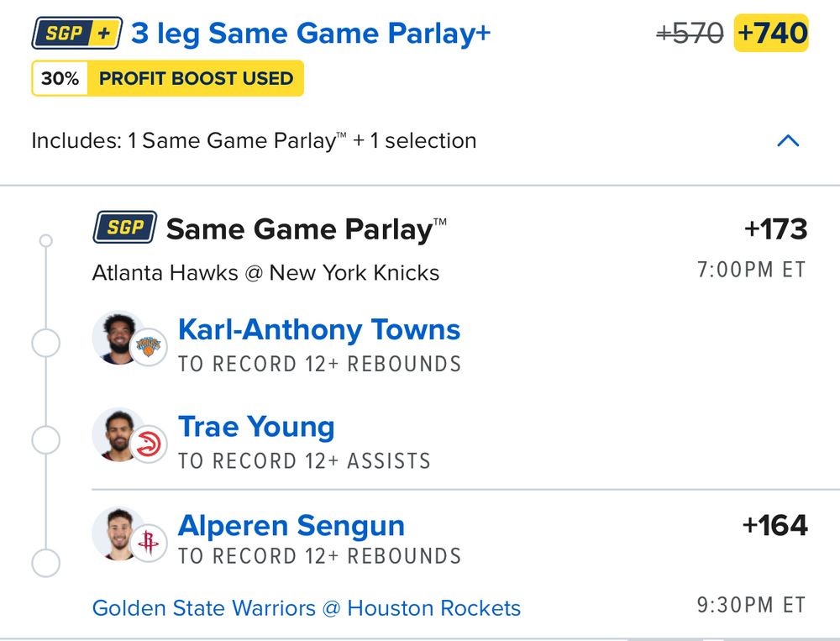Click the 30% Profit Boost Used badge
The height and width of the screenshot is (641, 840).
pyautogui.click(x=168, y=78)
